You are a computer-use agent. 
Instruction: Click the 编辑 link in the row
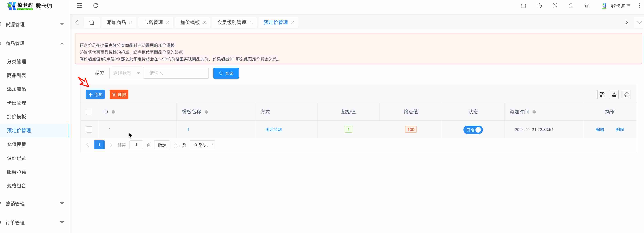(x=600, y=129)
